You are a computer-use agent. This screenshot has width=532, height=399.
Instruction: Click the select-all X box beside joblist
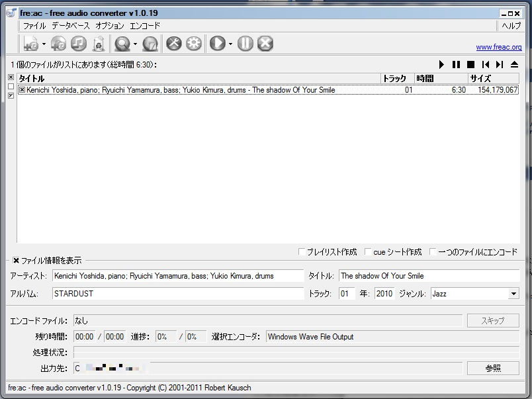11,77
